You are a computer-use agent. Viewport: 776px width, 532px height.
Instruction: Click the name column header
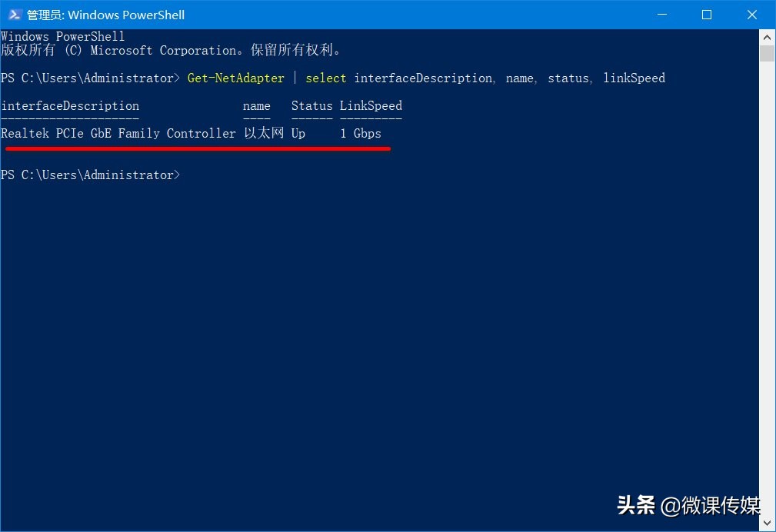pos(257,105)
